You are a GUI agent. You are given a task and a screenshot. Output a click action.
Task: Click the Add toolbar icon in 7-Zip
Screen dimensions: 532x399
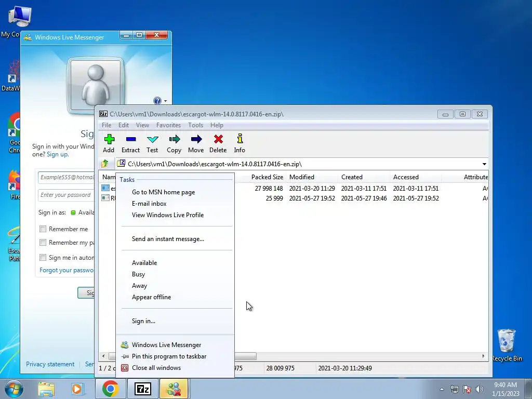click(109, 143)
